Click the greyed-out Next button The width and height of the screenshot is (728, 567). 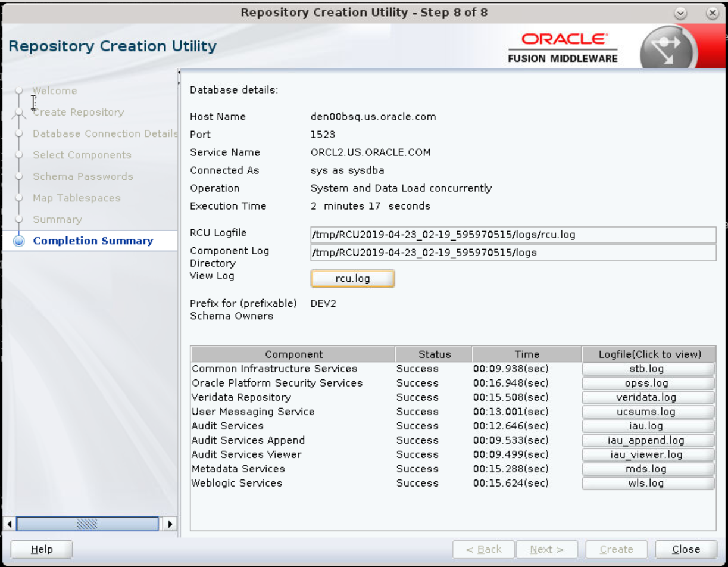546,549
